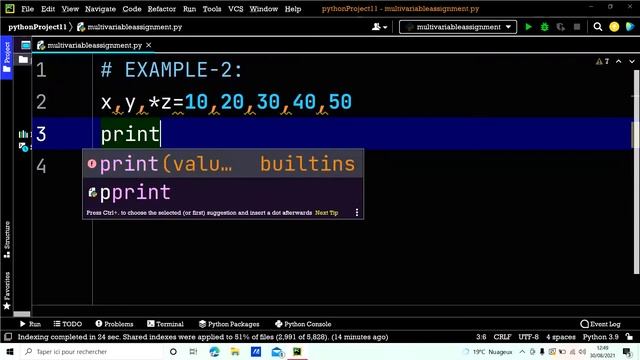Open the run configuration dropdown
Viewport: 640px width, 360px height.
pyautogui.click(x=458, y=27)
